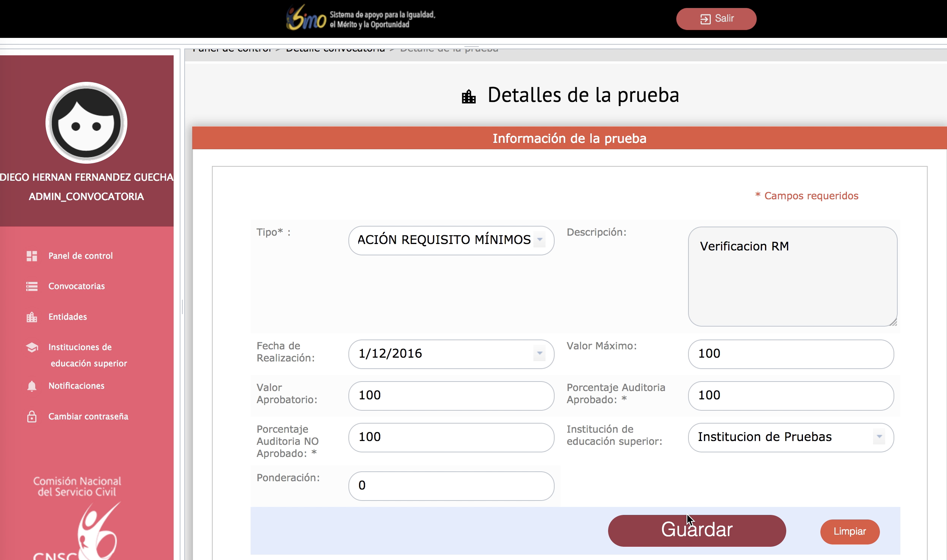The image size is (947, 560).
Task: Go to Notificaciones in the sidebar
Action: [x=77, y=386]
